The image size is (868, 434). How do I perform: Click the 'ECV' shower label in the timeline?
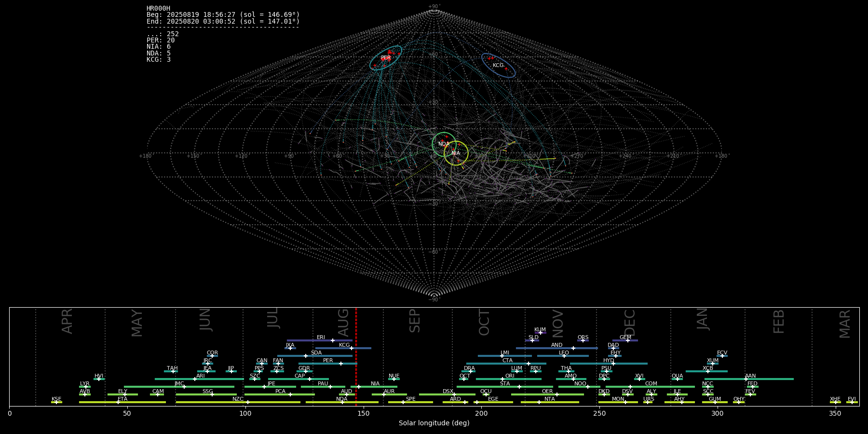pos(722,353)
